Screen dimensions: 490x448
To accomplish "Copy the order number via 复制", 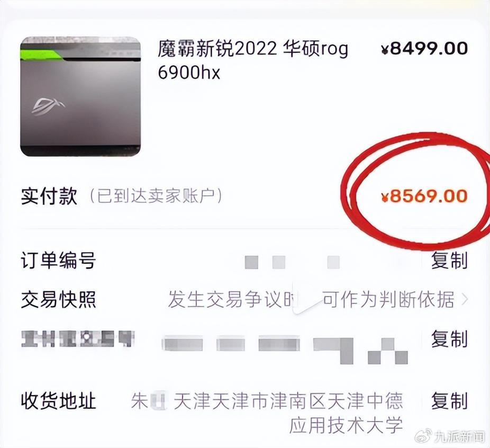I will point(449,261).
